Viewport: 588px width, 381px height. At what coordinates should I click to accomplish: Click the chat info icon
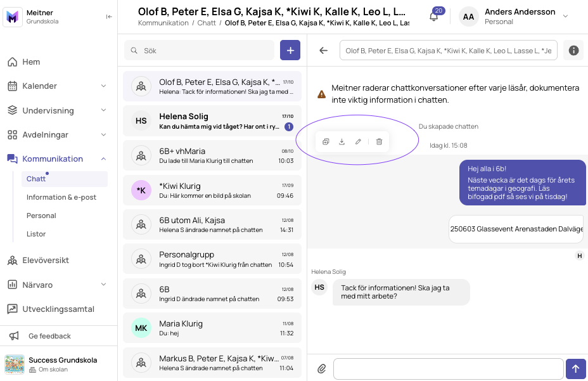click(574, 50)
